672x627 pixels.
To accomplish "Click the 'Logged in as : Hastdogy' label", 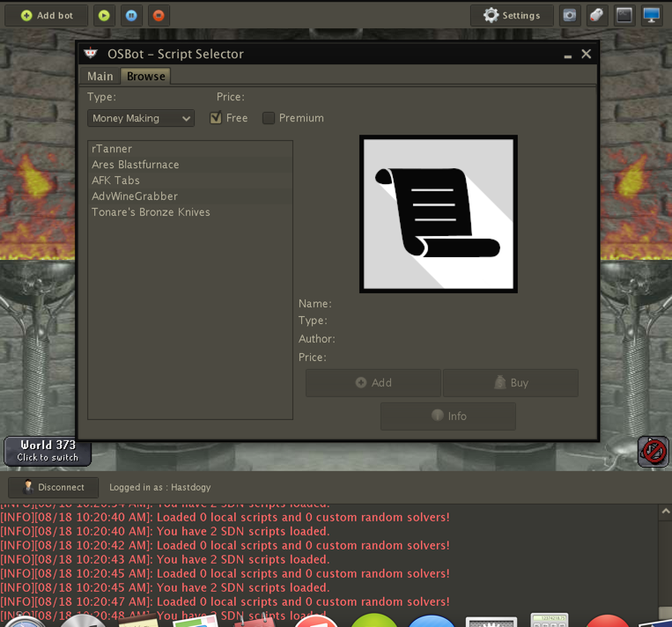I will tap(160, 487).
